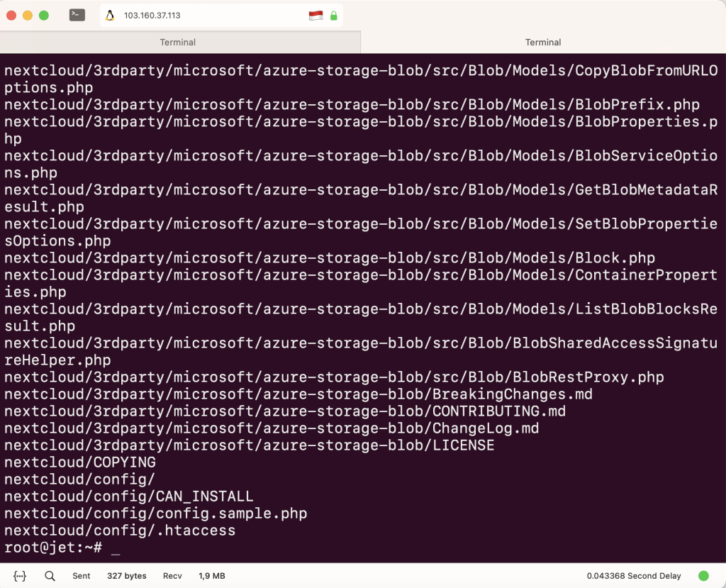
Task: Click the green connection status indicator
Action: (703, 576)
